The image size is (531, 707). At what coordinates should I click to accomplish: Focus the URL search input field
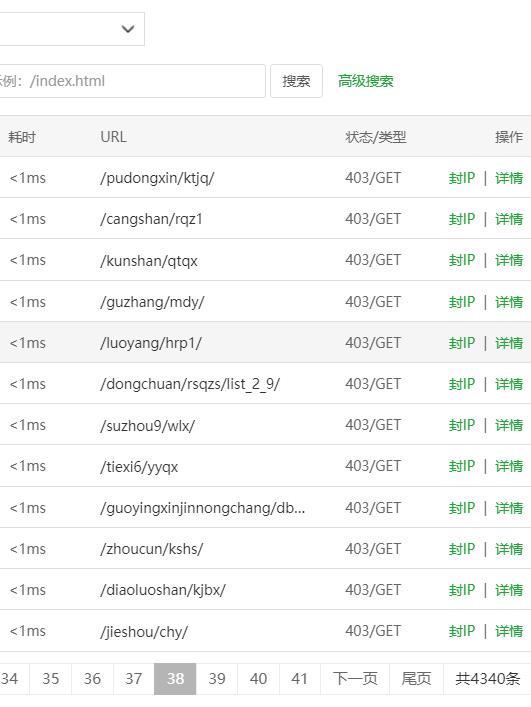point(132,81)
